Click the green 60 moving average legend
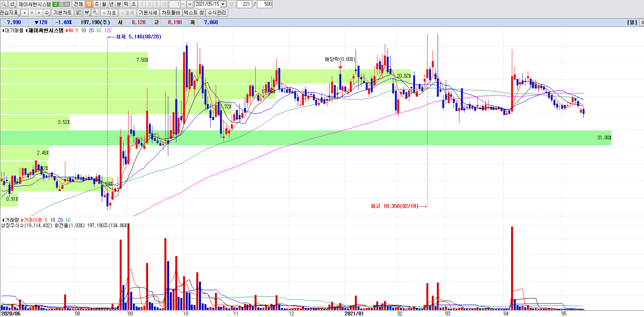Viewport: 644px width, 317px height. [x=99, y=30]
